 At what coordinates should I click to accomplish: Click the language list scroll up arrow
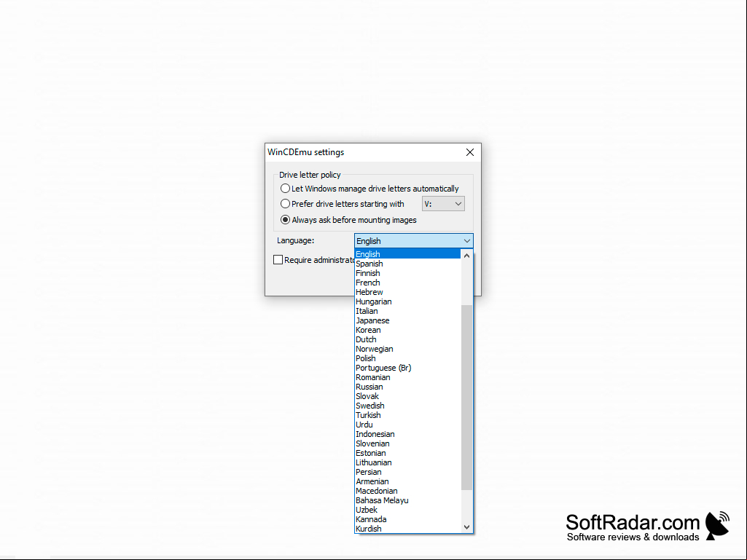(467, 256)
